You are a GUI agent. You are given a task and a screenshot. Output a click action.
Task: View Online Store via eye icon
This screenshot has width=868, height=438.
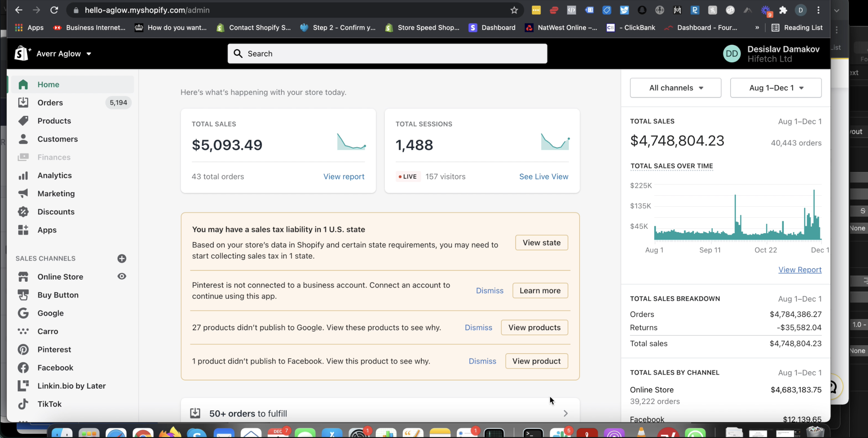pos(122,276)
